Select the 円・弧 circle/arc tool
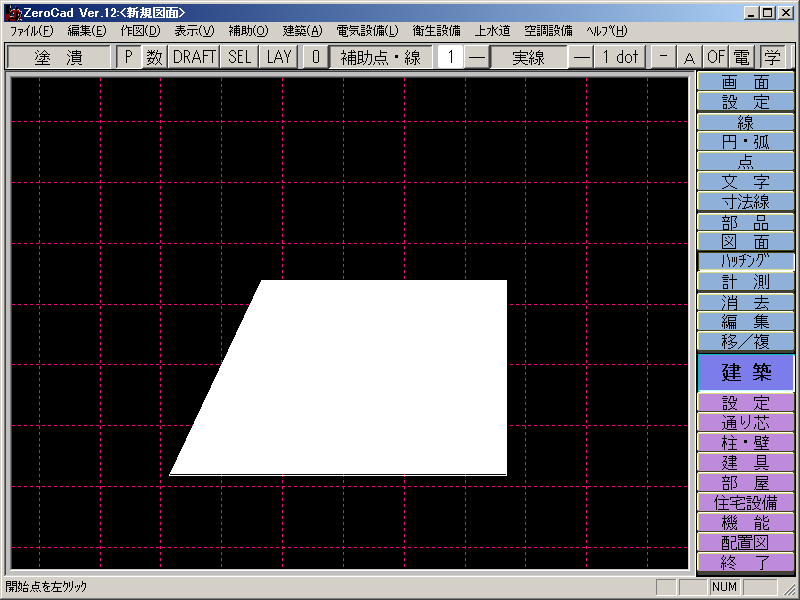The width and height of the screenshot is (800, 600). tap(745, 142)
